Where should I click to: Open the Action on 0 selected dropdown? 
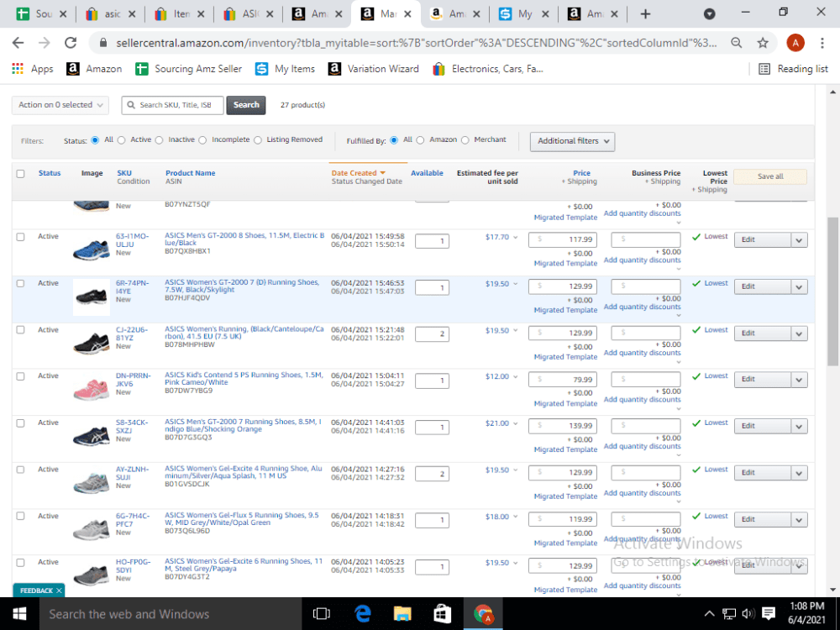coord(60,105)
